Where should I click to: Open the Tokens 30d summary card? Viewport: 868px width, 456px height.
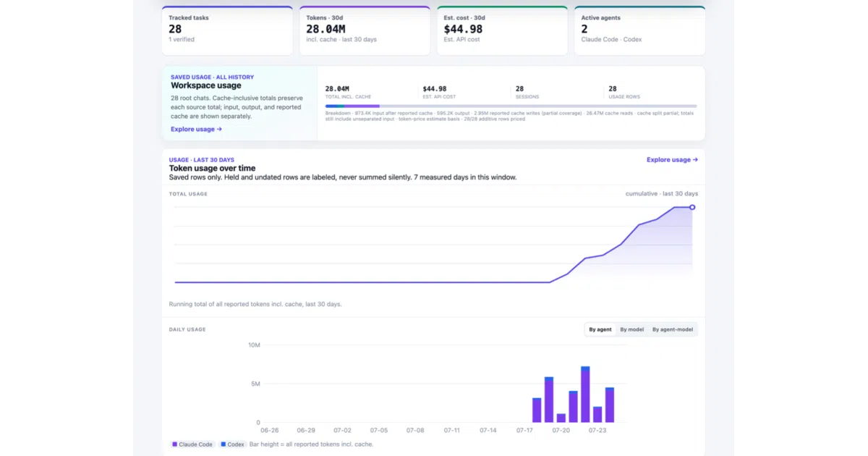click(365, 30)
